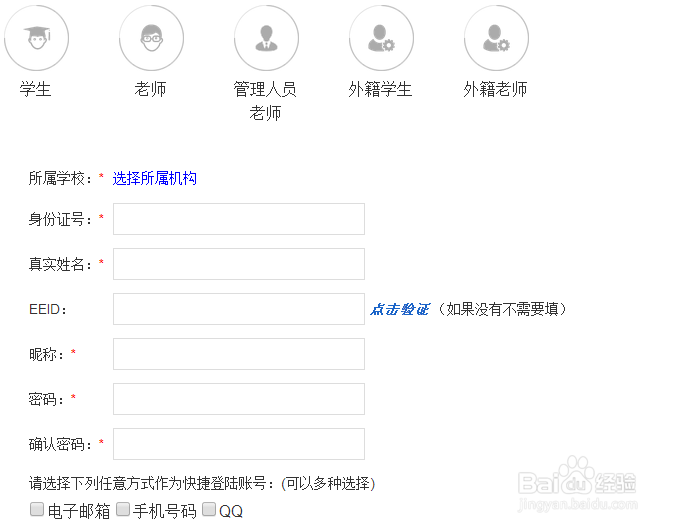Focus the 真实姓名 input field
676x528 pixels.
tap(239, 264)
